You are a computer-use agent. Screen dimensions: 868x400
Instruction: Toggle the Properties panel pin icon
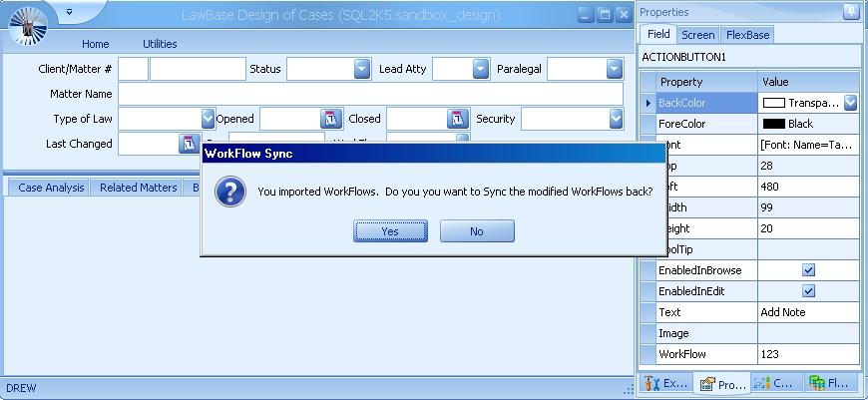[x=851, y=12]
